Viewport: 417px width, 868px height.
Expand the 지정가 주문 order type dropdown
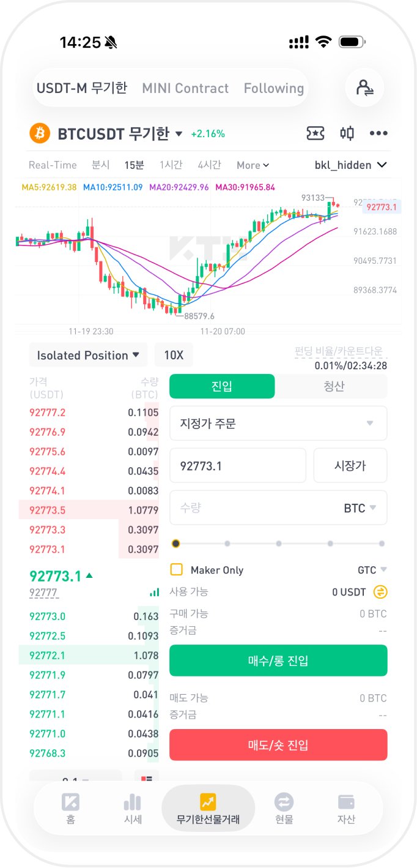click(278, 423)
